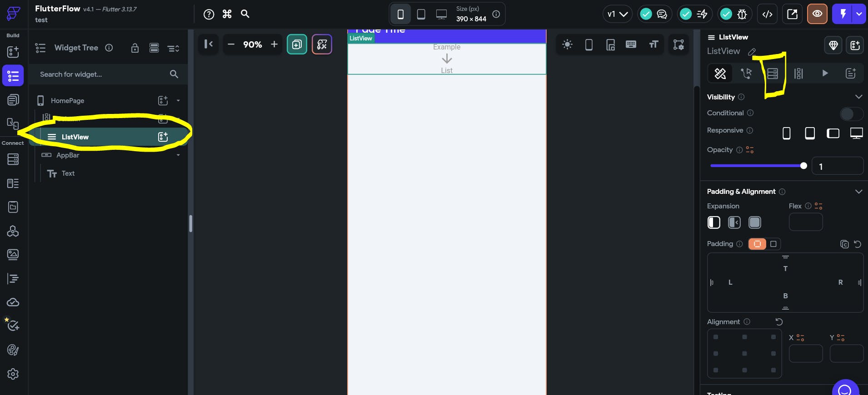Toggle the on-screen keyboard canvas icon
The image size is (868, 395).
[631, 44]
